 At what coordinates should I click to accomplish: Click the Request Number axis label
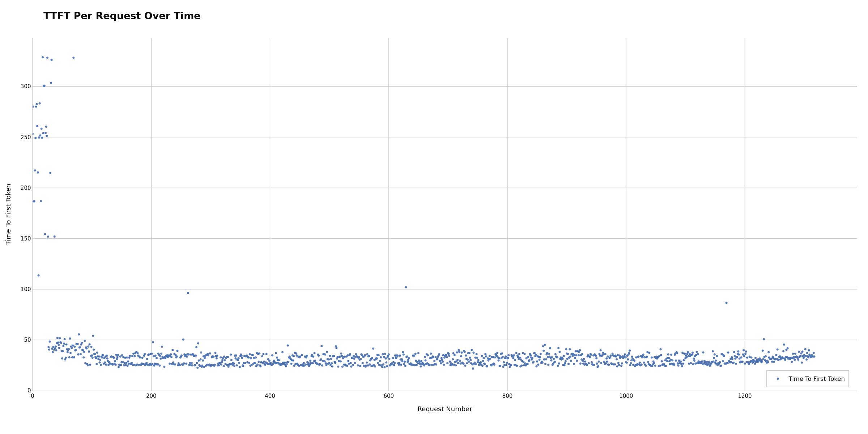pos(444,409)
